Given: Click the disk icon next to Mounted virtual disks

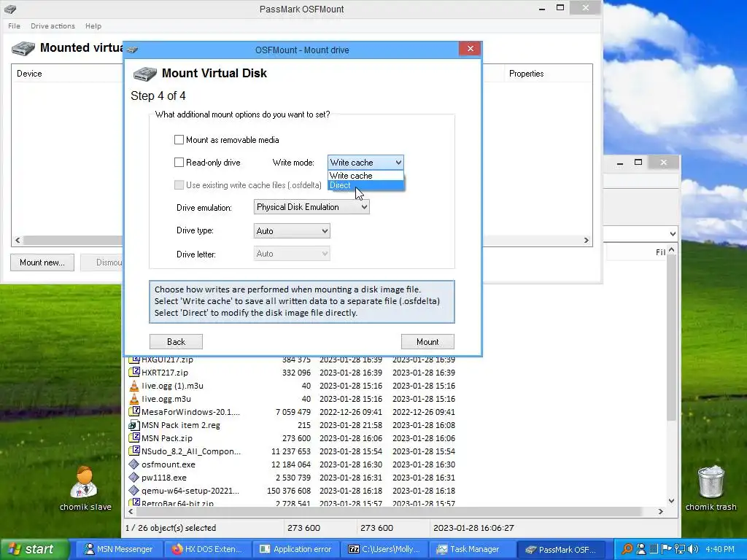Looking at the screenshot, I should coord(23,48).
